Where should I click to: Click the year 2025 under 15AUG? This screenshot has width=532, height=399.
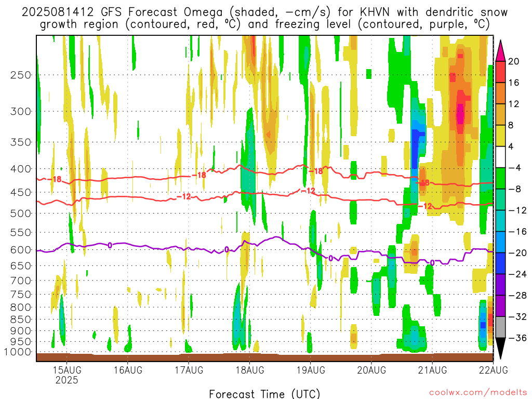point(67,380)
